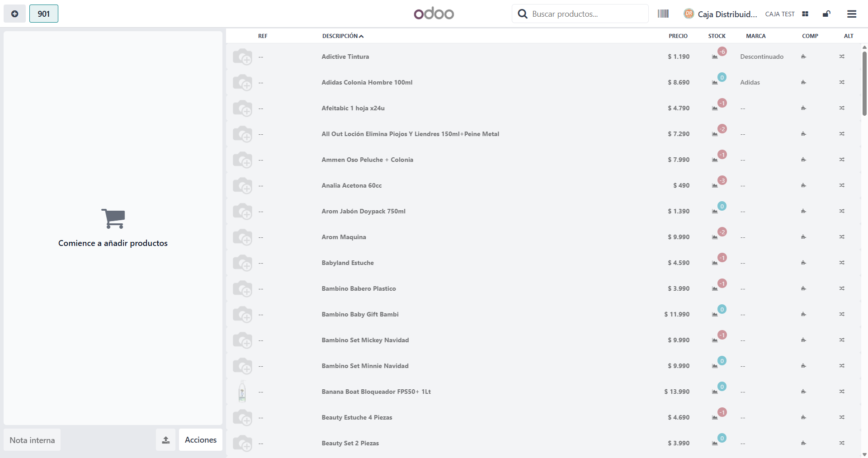View stock chart for Adictive Tintura

715,57
